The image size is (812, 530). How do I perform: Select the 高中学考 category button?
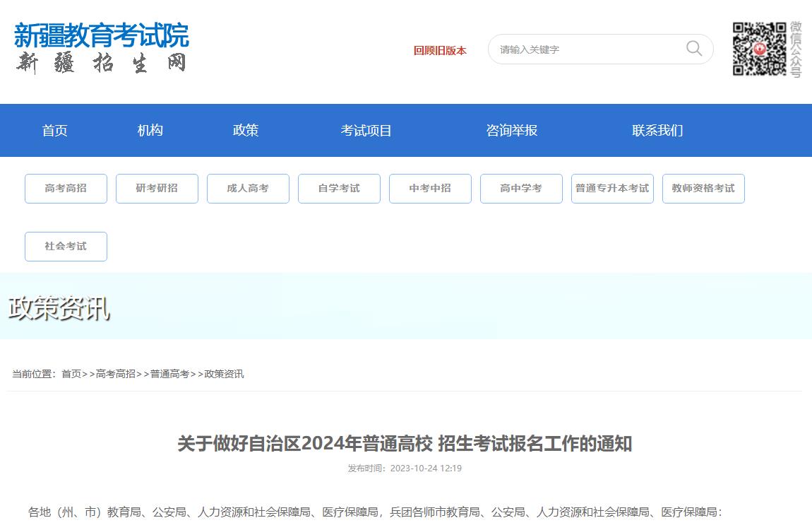(522, 189)
